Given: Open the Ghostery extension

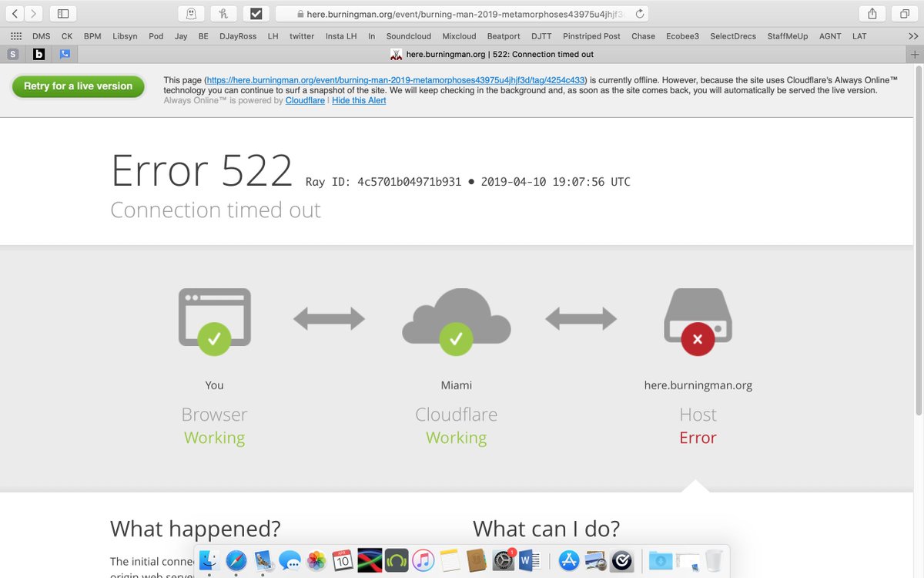Looking at the screenshot, I should tap(190, 13).
